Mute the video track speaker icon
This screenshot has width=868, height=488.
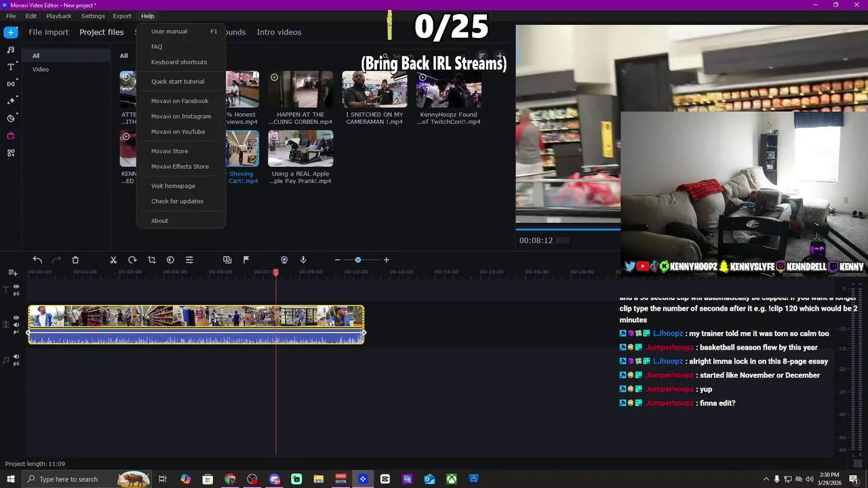[16, 325]
